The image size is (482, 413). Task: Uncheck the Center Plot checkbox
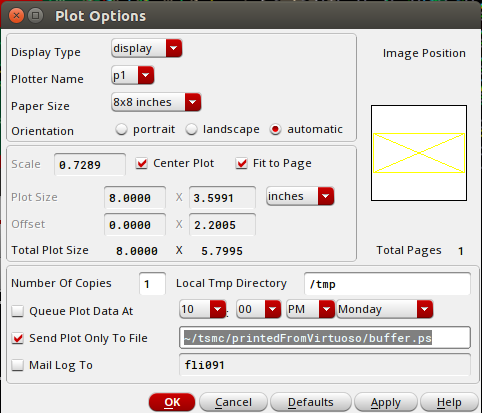tap(142, 163)
